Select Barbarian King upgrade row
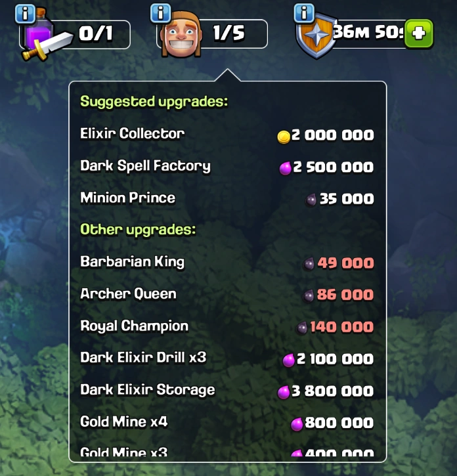 tap(227, 263)
